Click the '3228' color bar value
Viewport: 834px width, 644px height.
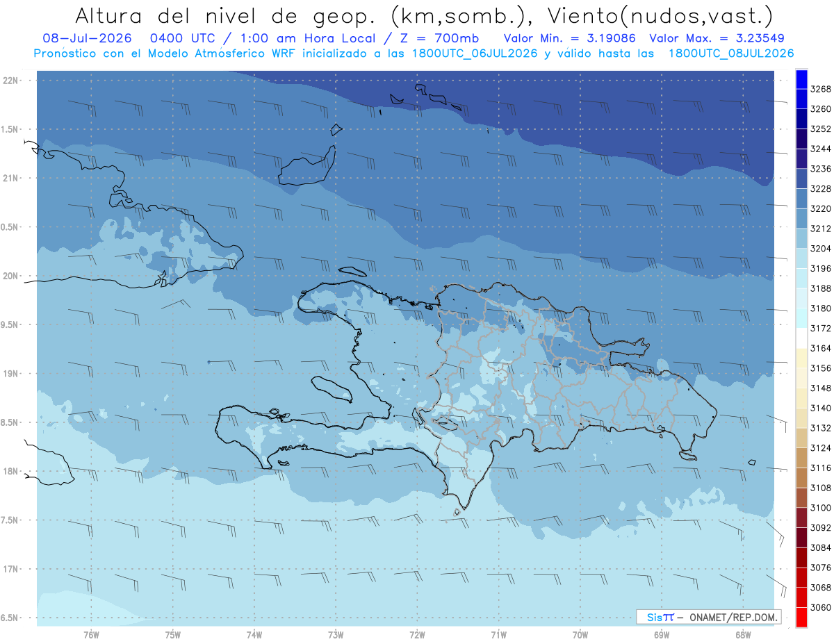(x=821, y=189)
